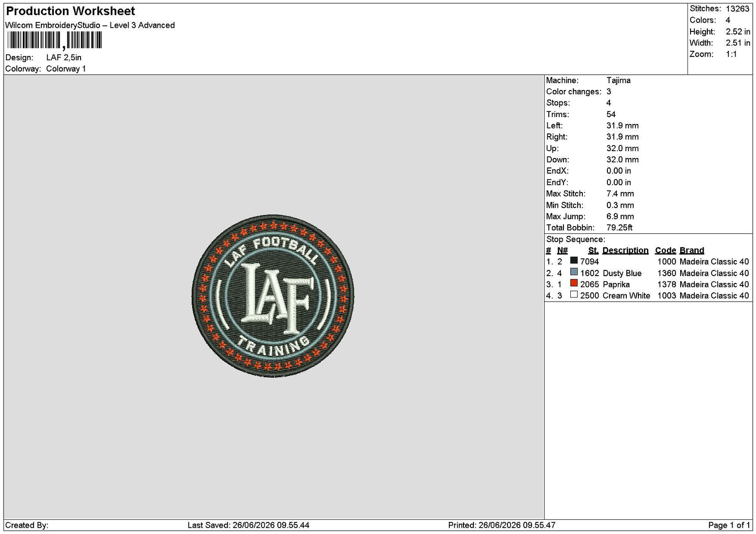
Task: Click Madeira Classic 40 in Dusty Blue row
Action: coord(714,273)
